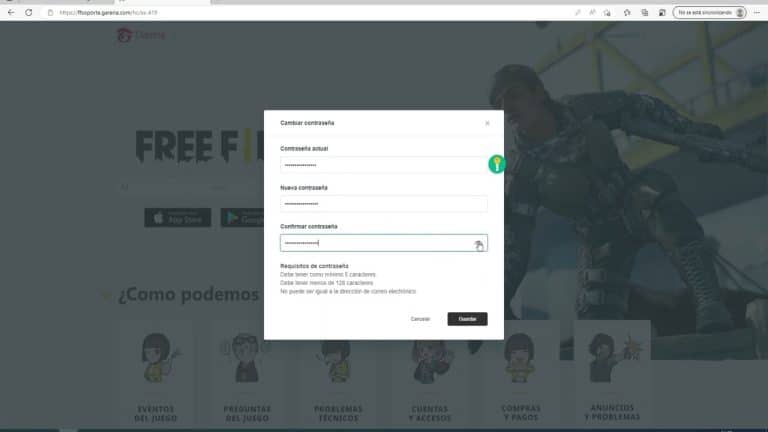Open the Compras y Pagos category
Screen dimensions: 768x432
(521, 373)
